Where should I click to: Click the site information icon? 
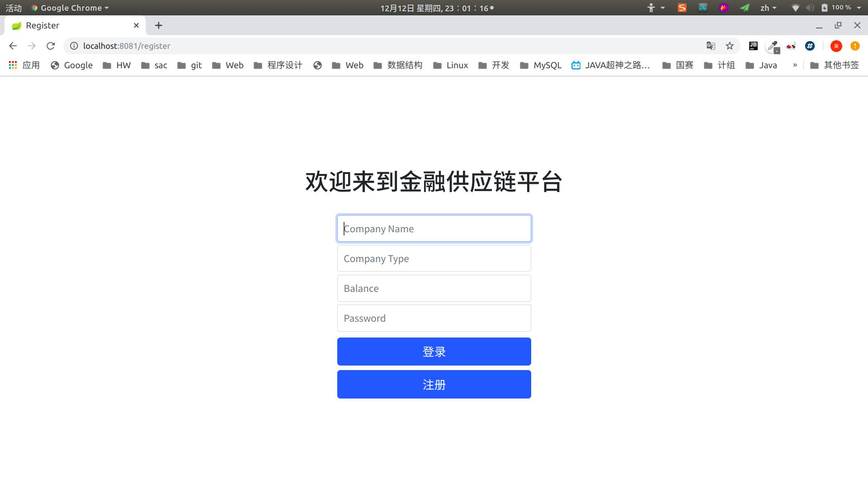tap(74, 46)
